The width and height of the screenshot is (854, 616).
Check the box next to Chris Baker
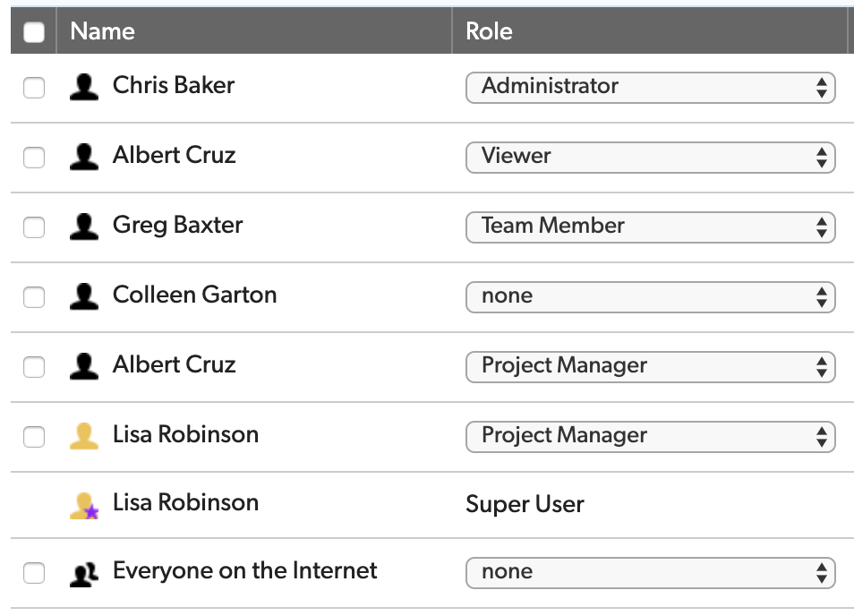pyautogui.click(x=34, y=87)
